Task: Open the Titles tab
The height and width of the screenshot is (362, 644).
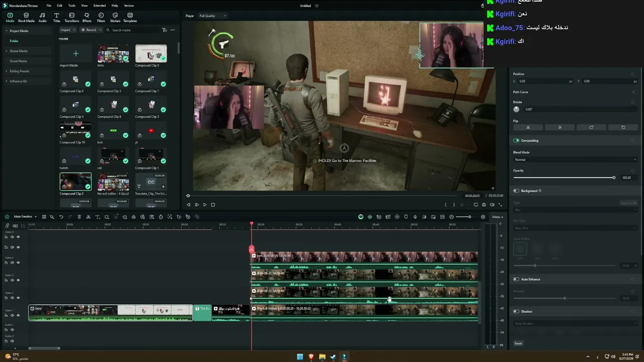Action: click(x=56, y=18)
